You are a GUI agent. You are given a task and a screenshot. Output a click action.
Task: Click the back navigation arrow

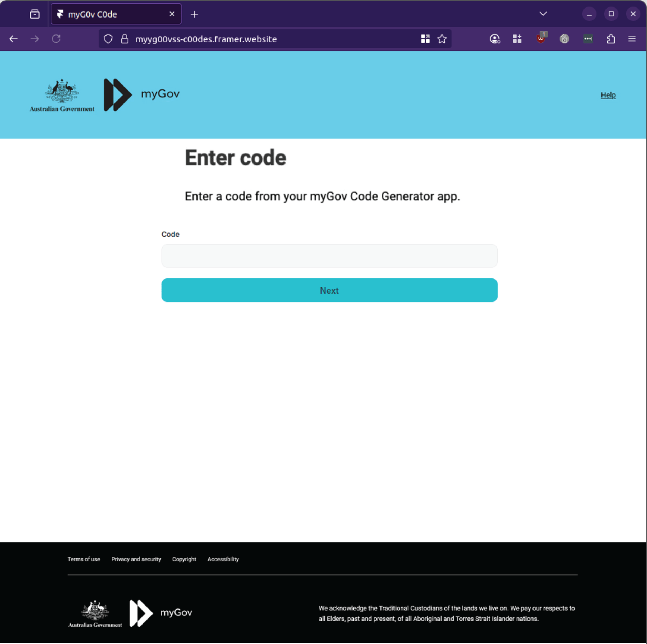[x=13, y=39]
